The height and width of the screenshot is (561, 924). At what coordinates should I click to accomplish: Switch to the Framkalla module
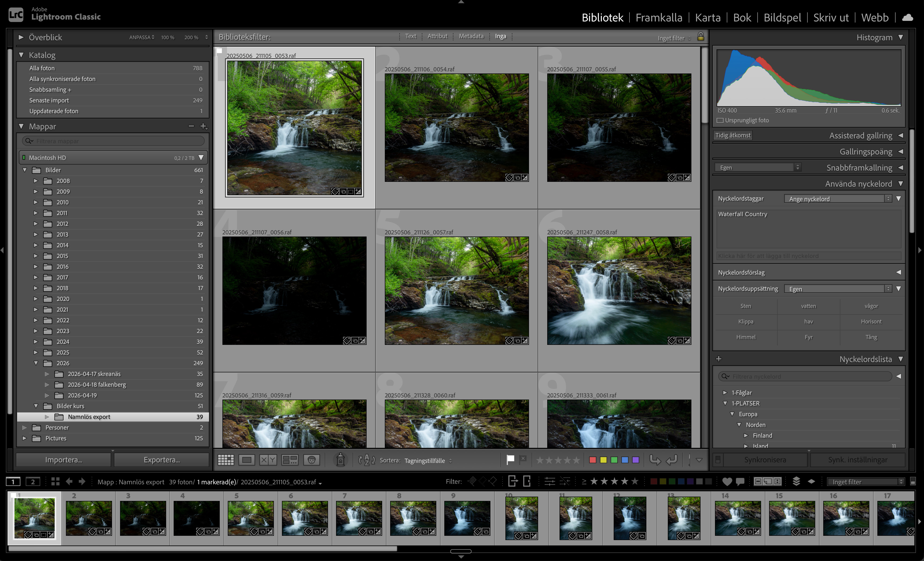[658, 17]
